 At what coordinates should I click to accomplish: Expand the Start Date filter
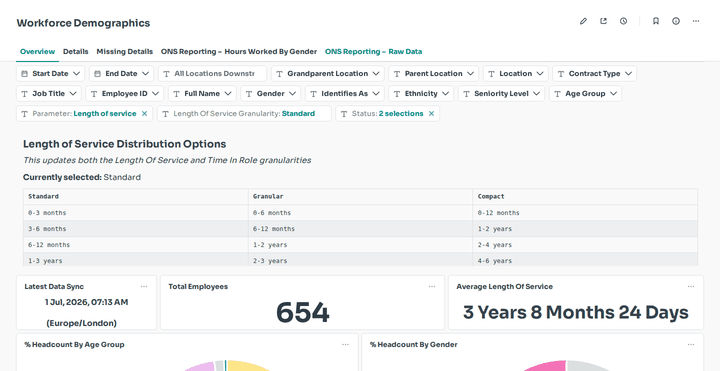point(51,73)
